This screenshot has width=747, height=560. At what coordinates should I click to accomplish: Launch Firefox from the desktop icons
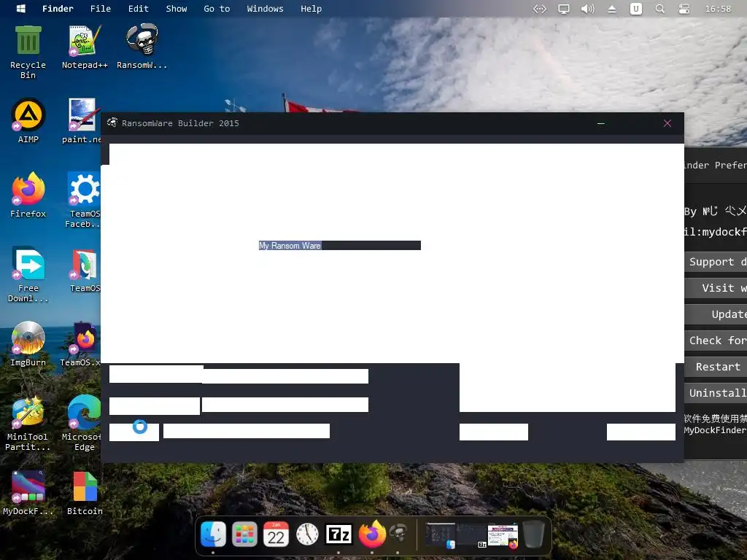(x=28, y=195)
